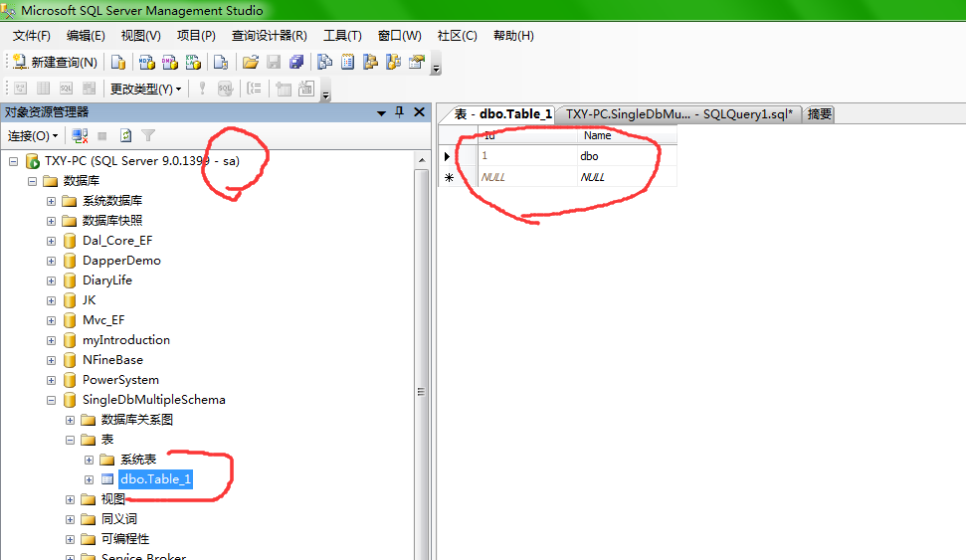This screenshot has height=560, width=966.
Task: Click the Name cell containing dbo
Action: tap(627, 156)
